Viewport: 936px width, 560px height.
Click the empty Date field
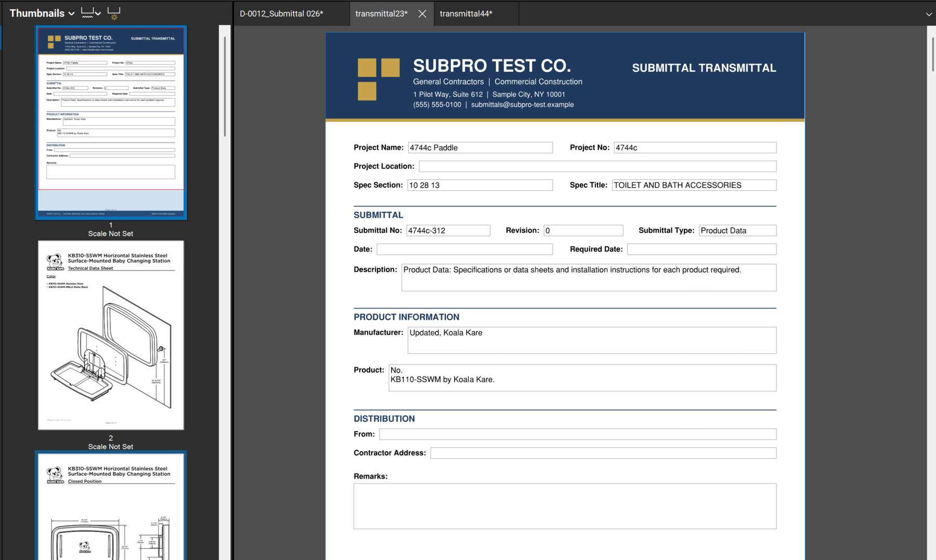tap(464, 249)
